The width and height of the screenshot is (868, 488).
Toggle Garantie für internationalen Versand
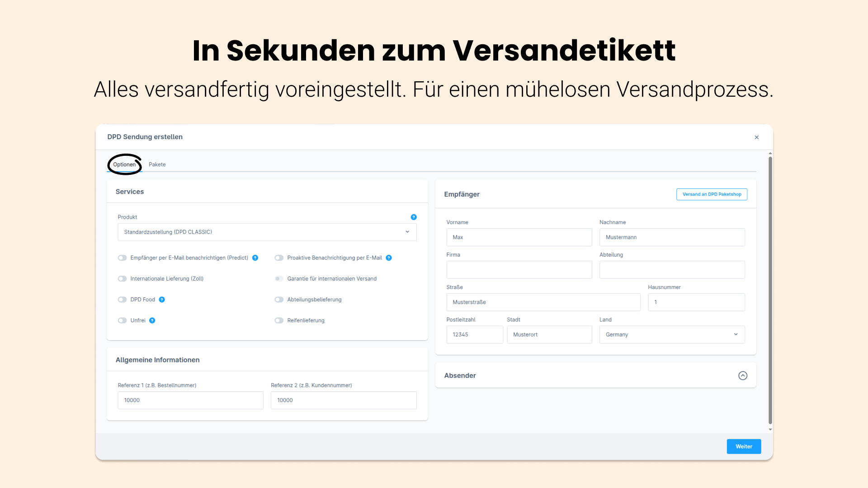pyautogui.click(x=279, y=279)
